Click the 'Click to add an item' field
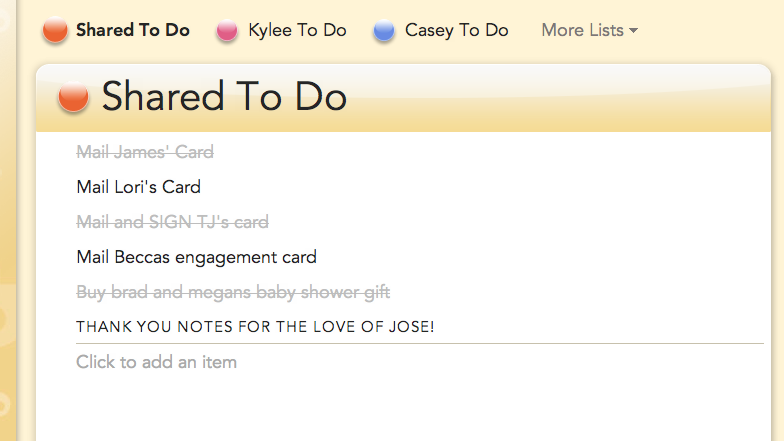This screenshot has width=784, height=441. (156, 362)
